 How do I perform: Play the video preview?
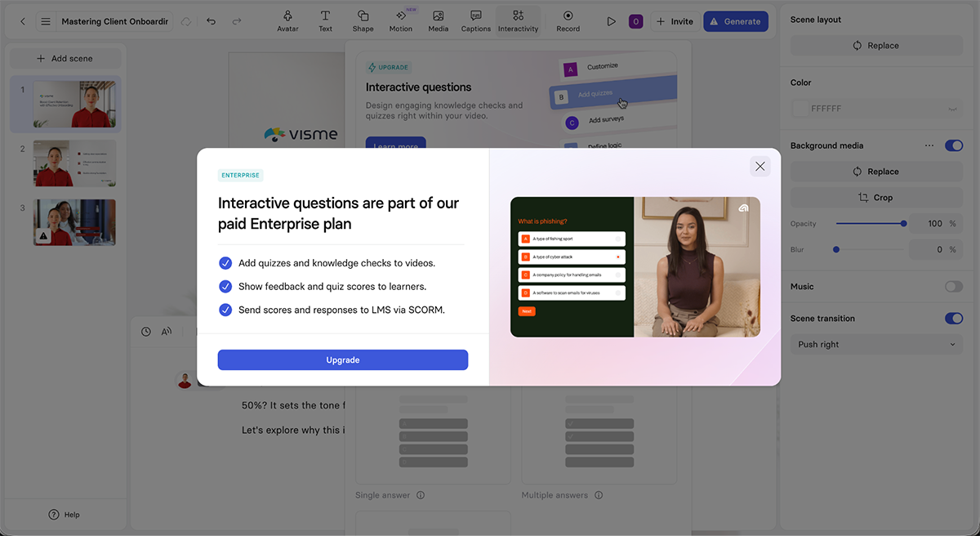[x=611, y=21]
